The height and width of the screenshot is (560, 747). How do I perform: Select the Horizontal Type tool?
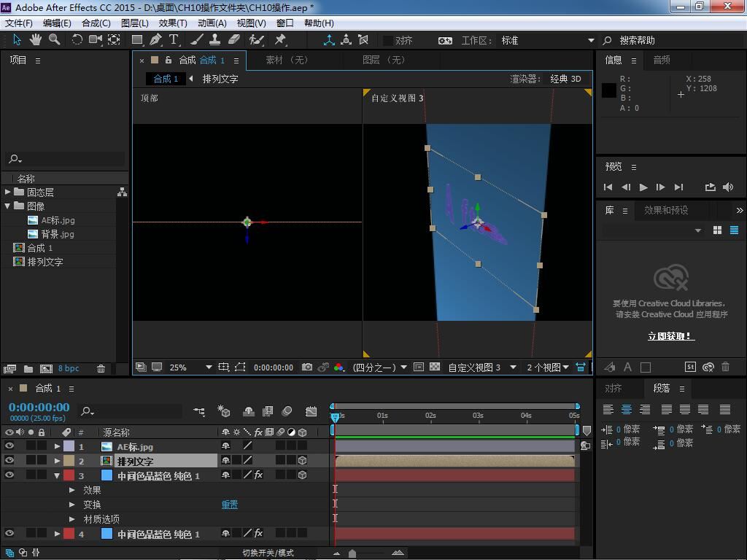point(174,40)
